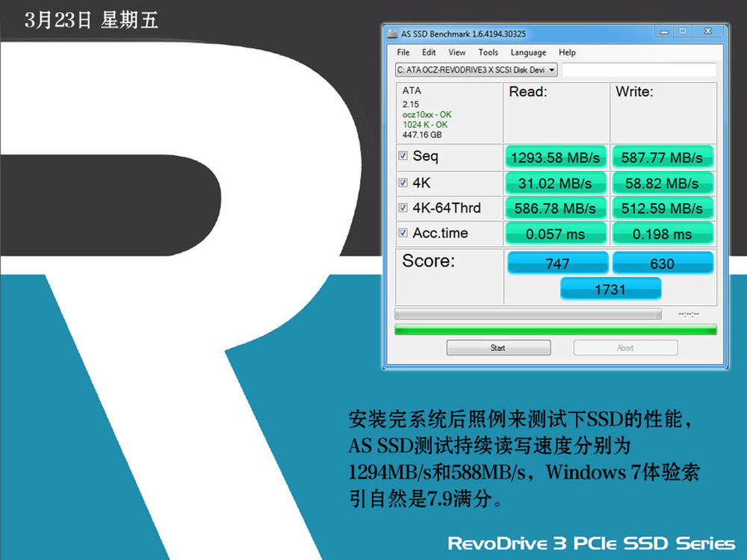Select the 4K-64Thrd read result 586.78 MB/s
The image size is (747, 560).
pos(556,208)
